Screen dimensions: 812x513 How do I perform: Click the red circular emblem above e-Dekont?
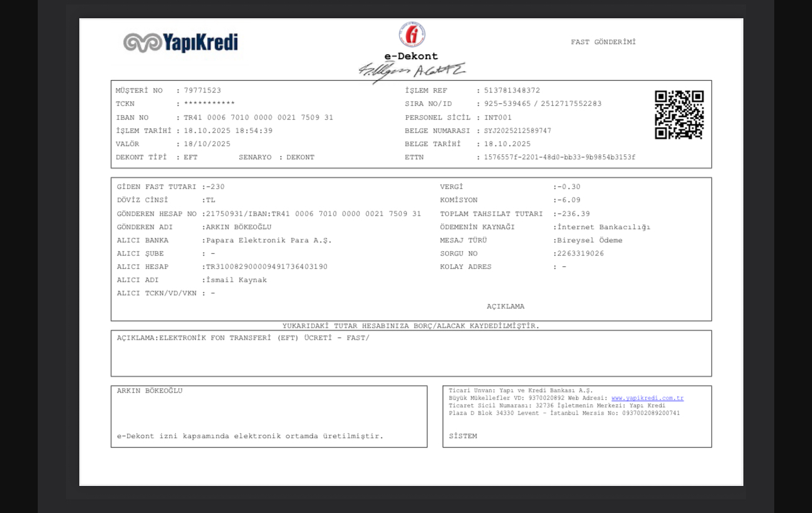click(412, 35)
